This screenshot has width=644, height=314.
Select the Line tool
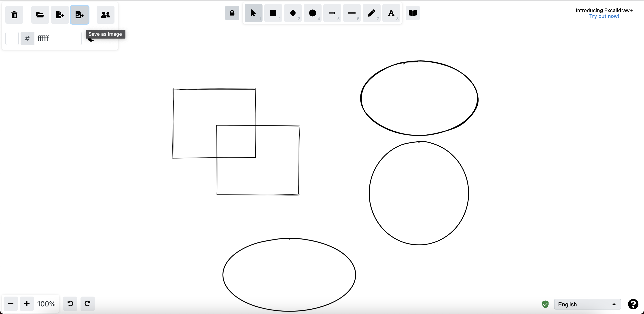(x=352, y=13)
